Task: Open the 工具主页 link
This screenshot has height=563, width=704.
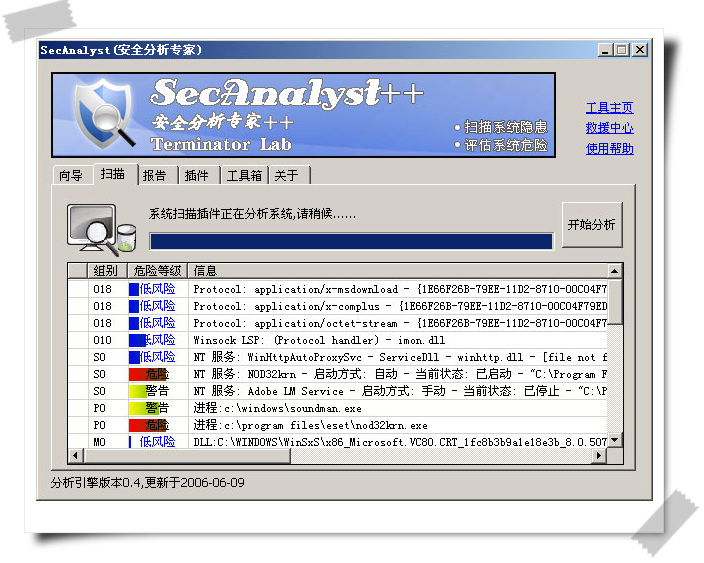Action: click(609, 108)
